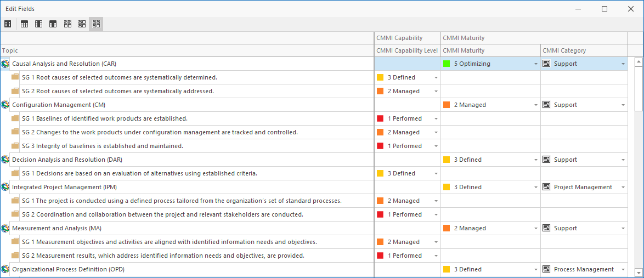Click folder icon for SG 1 Decisions evaluation row
Viewport: 644px width, 278px height.
click(x=15, y=173)
